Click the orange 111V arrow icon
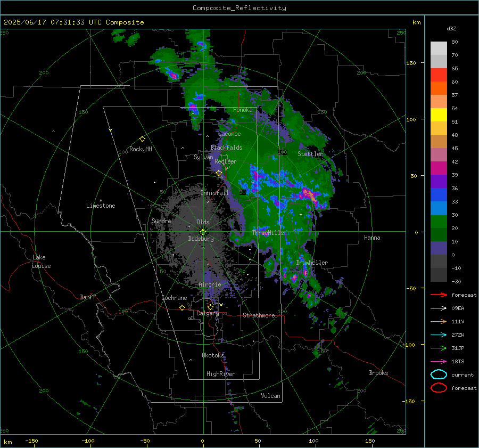The image size is (479, 448). (x=439, y=321)
